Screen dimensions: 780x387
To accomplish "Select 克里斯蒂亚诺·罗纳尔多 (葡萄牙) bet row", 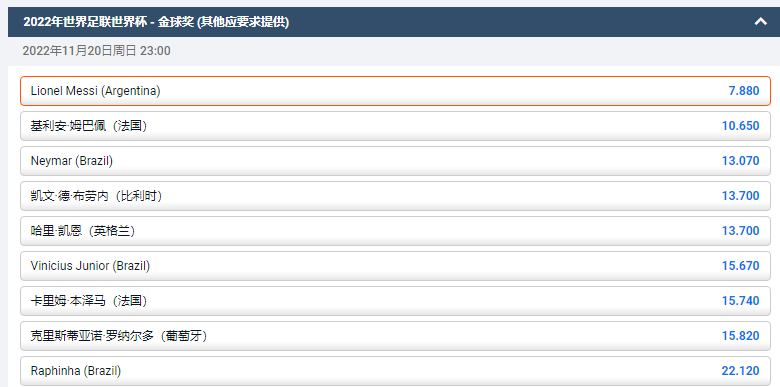I will 395,336.
